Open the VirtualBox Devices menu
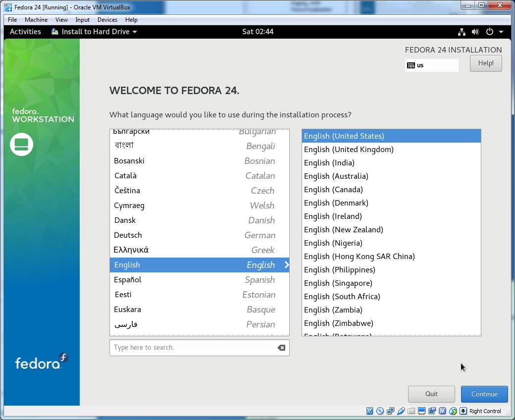 click(x=107, y=20)
